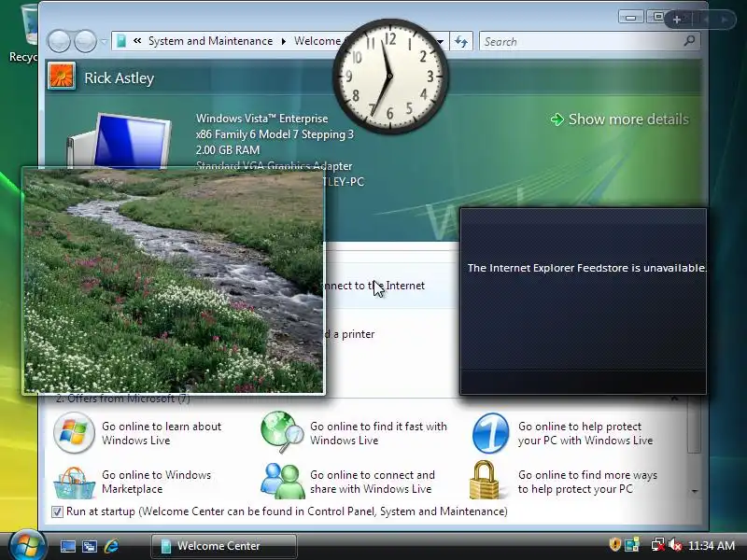Open Go online to connect and share
The height and width of the screenshot is (560, 747).
coord(372,482)
